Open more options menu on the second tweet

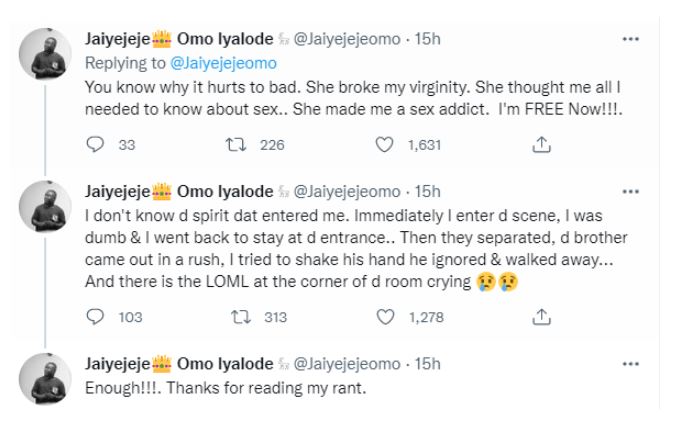tap(629, 191)
